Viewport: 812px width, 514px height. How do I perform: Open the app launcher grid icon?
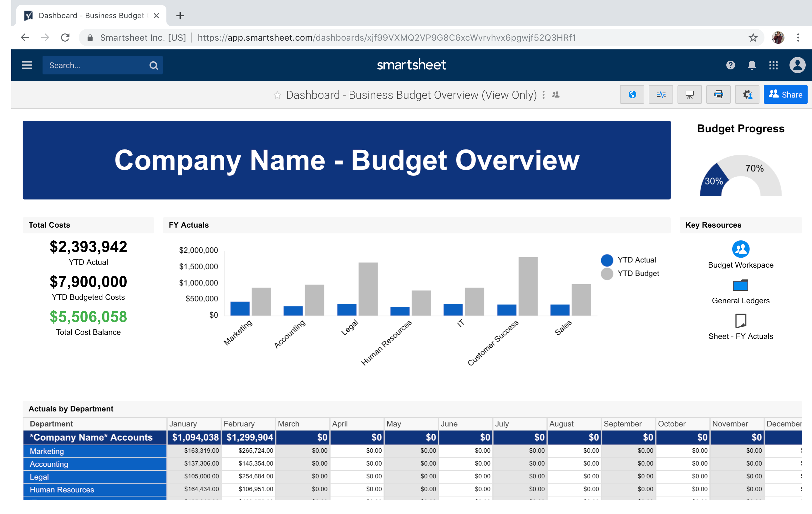click(773, 65)
